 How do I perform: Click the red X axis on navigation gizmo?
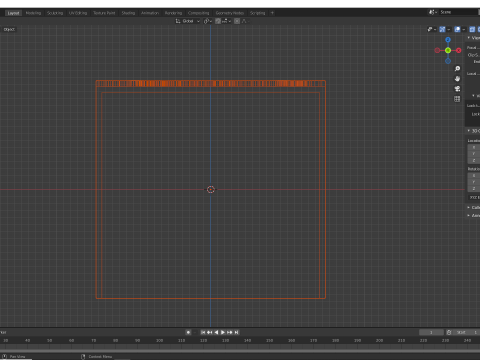(x=459, y=50)
